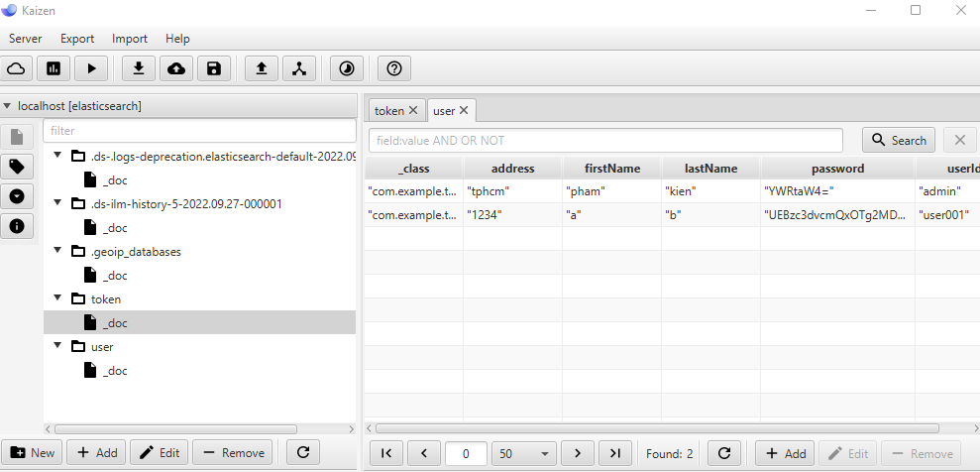This screenshot has height=472, width=980.
Task: Click the password column header
Action: tap(837, 169)
